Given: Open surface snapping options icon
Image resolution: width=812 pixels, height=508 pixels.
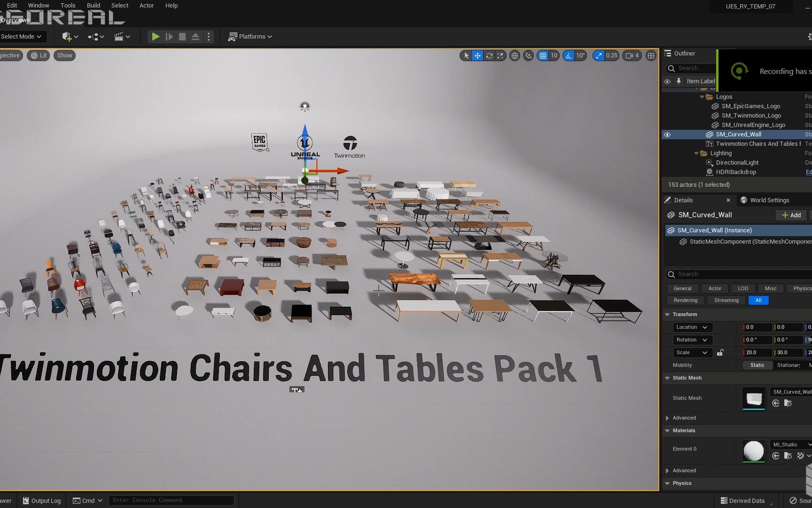Looking at the screenshot, I should [529, 56].
